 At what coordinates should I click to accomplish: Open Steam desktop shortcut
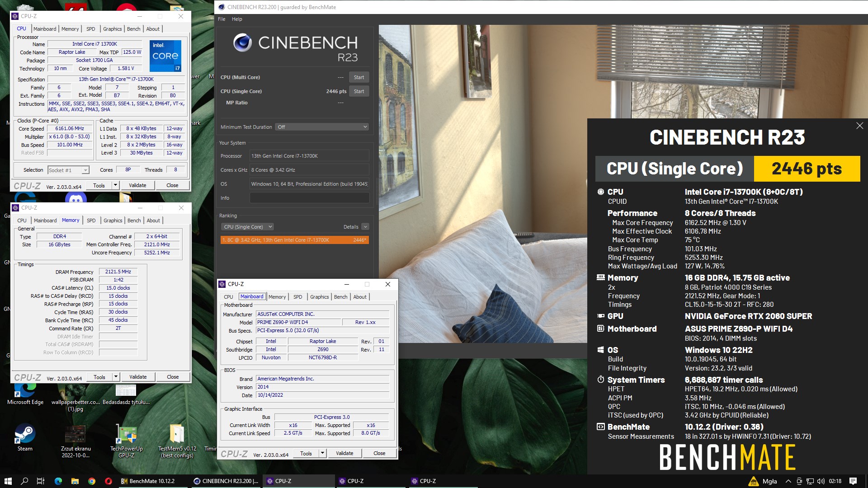[x=25, y=435]
